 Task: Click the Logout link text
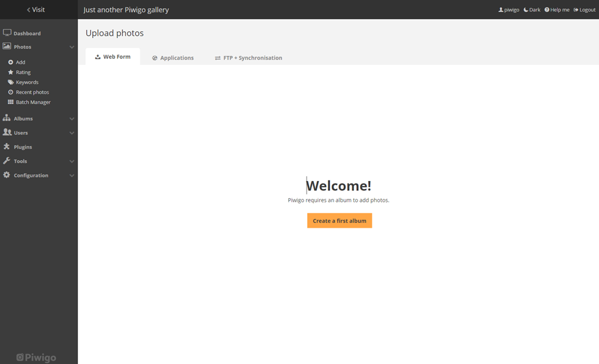pyautogui.click(x=587, y=10)
